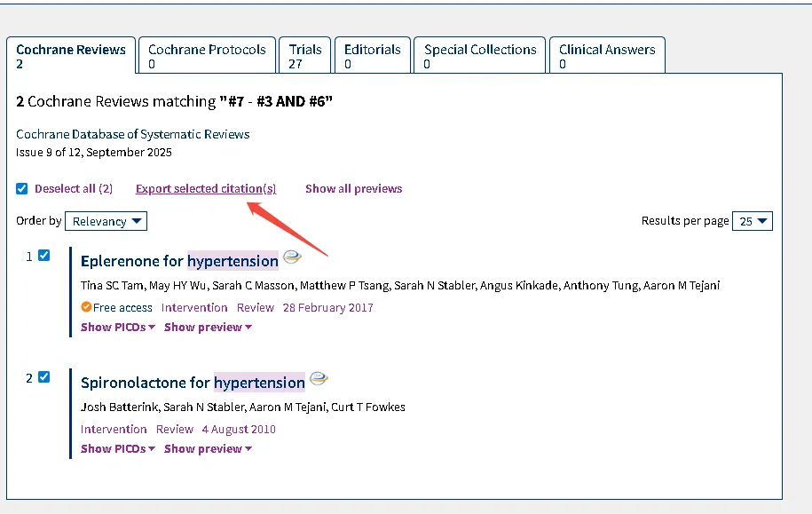
Task: Click the author line starting with Tina SC Tam
Action: 400,286
